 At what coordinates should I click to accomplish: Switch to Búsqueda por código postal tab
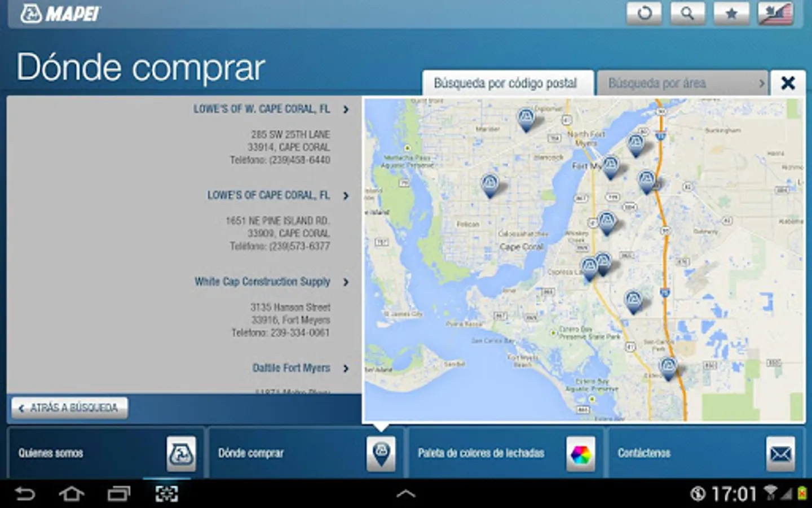[x=507, y=83]
